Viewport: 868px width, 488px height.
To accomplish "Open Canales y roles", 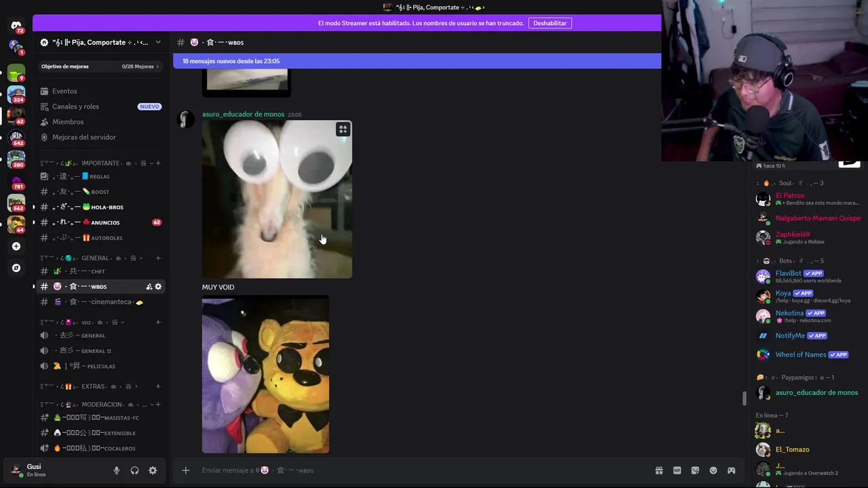I will click(x=100, y=106).
